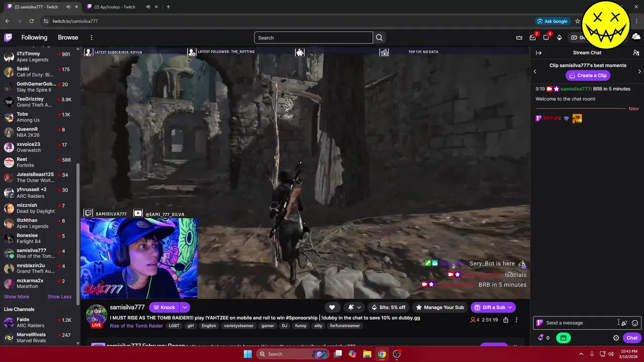Reload the page in Chrome
644x362 pixels.
pos(31,21)
